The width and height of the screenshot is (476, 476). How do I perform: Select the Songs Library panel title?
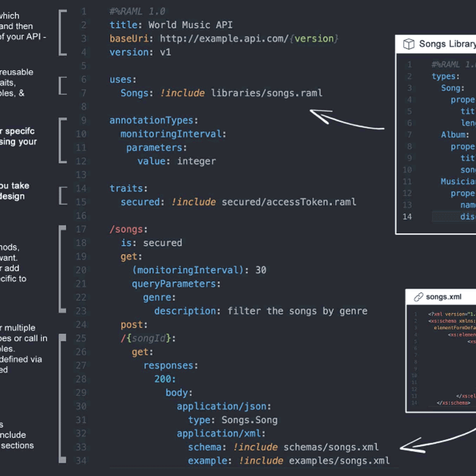coord(447,44)
